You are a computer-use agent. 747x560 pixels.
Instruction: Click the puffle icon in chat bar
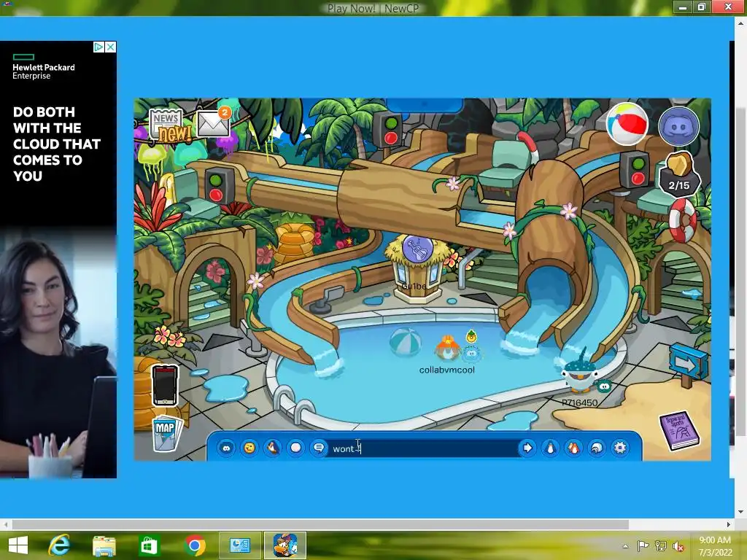point(226,448)
